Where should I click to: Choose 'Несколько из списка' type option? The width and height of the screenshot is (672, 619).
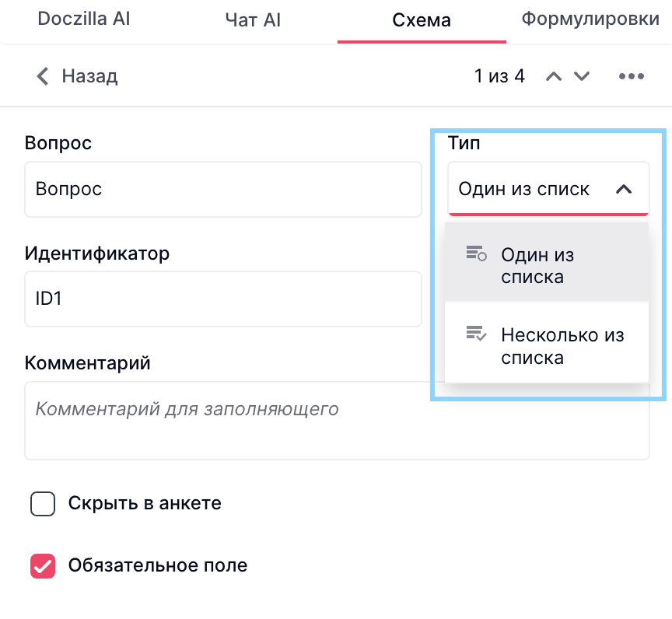coord(562,346)
